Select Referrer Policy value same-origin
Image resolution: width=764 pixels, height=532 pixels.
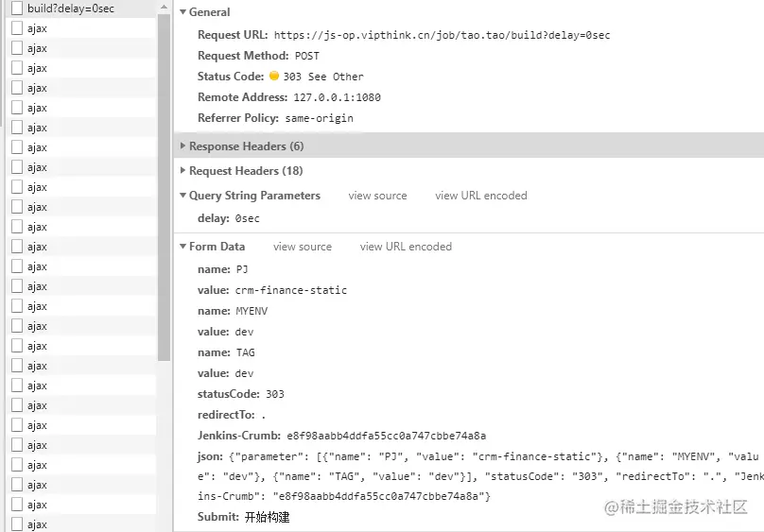coord(320,118)
